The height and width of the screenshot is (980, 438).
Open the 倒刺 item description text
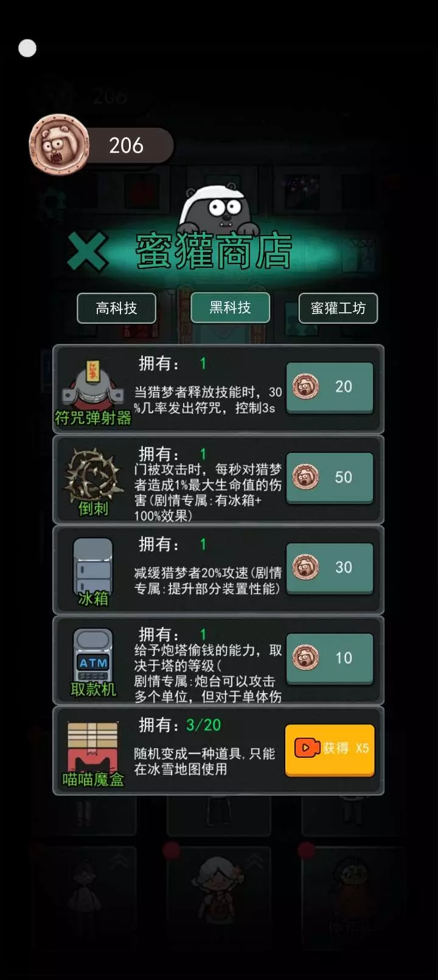pyautogui.click(x=207, y=492)
